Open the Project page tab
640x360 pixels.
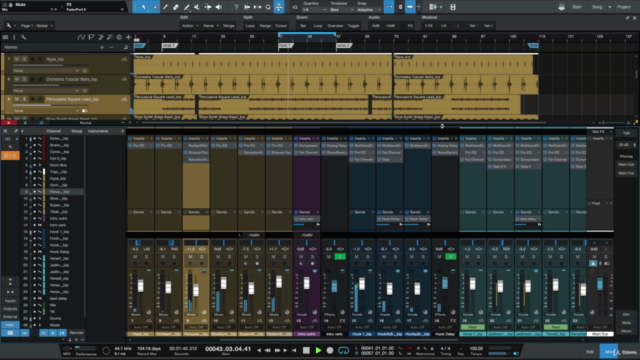pos(623,7)
